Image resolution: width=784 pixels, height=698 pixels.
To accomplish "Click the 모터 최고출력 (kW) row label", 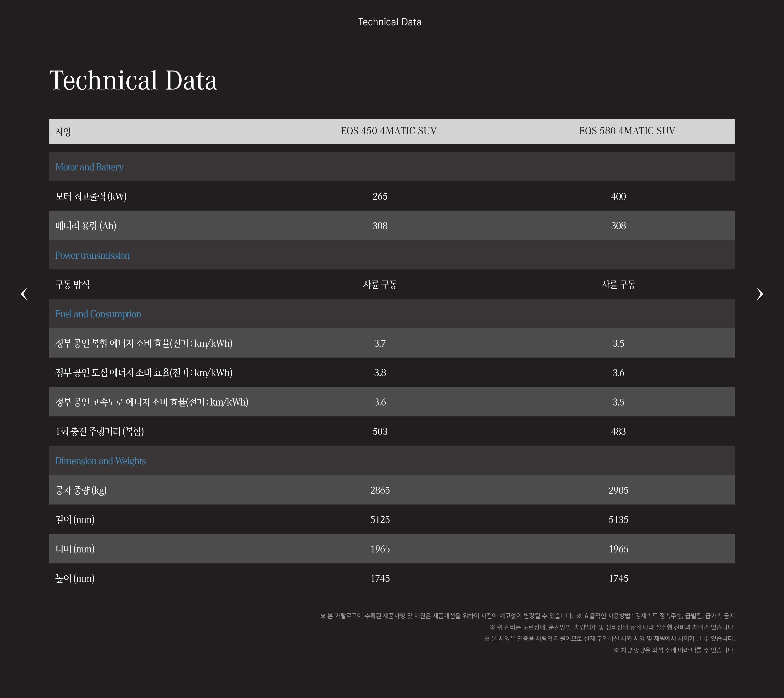I will 91,196.
